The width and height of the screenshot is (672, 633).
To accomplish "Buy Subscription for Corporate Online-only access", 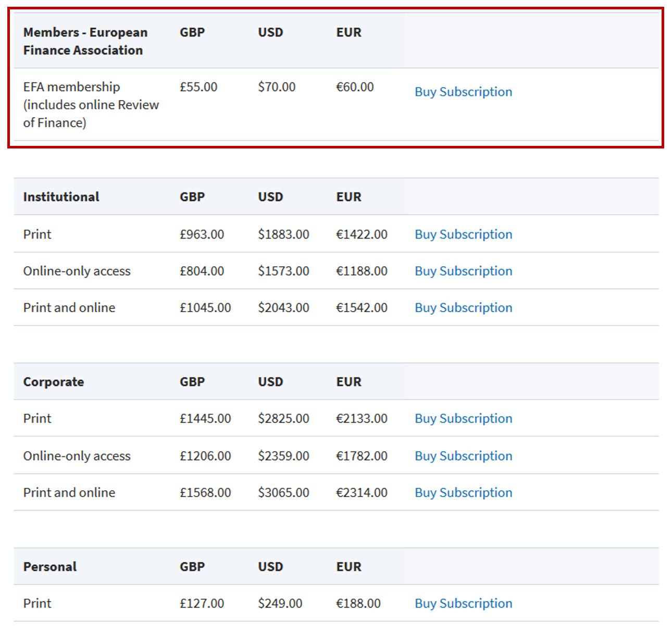I will 463,456.
